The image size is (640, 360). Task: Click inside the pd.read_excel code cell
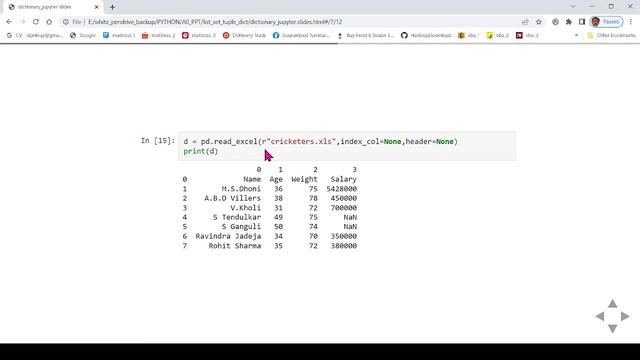[x=347, y=146]
